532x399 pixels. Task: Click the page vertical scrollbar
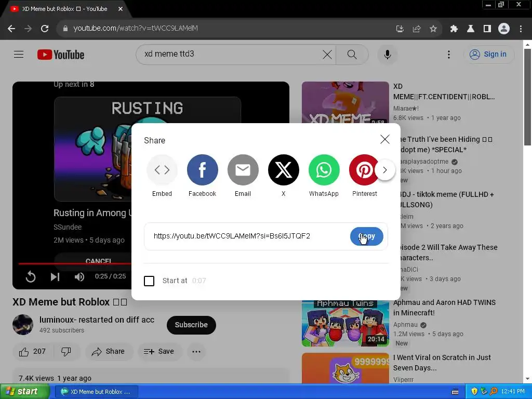pos(527,97)
